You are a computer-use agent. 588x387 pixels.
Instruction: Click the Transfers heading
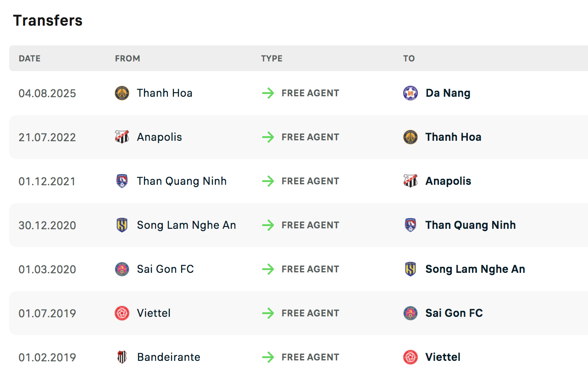pos(47,20)
